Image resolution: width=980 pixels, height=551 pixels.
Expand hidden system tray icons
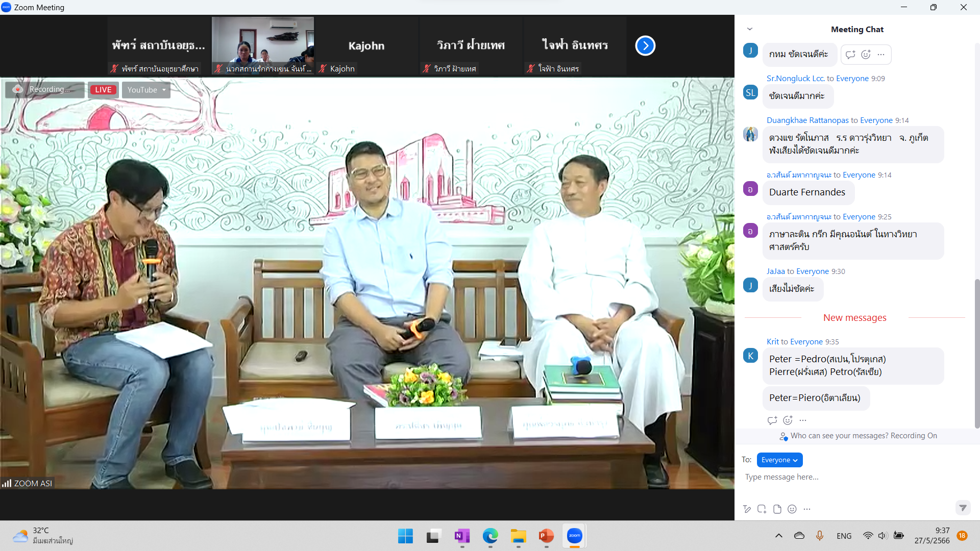pos(779,536)
